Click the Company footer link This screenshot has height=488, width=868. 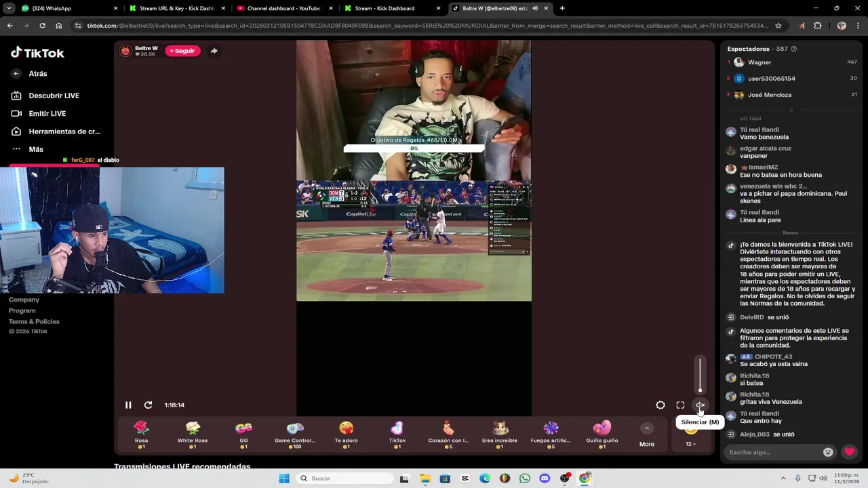pyautogui.click(x=24, y=300)
